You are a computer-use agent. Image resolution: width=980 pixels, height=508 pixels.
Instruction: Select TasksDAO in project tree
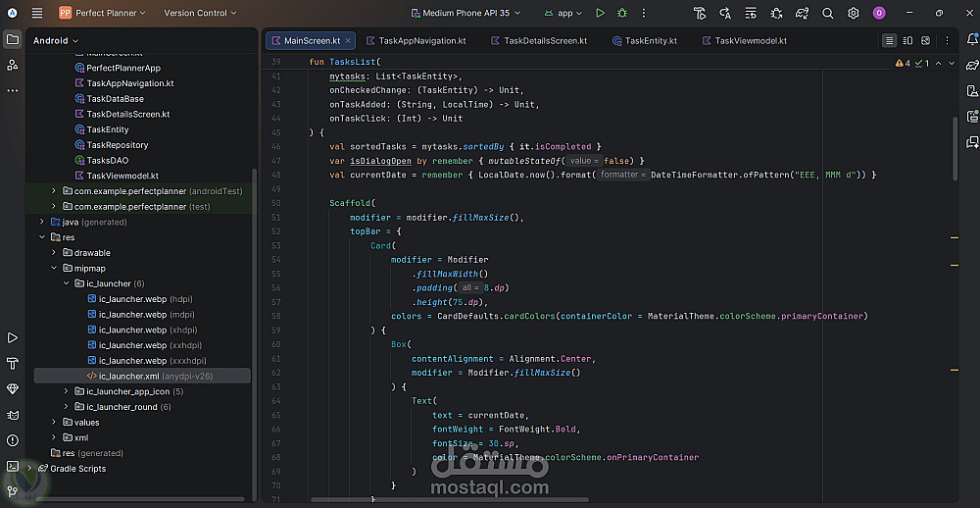pyautogui.click(x=108, y=160)
